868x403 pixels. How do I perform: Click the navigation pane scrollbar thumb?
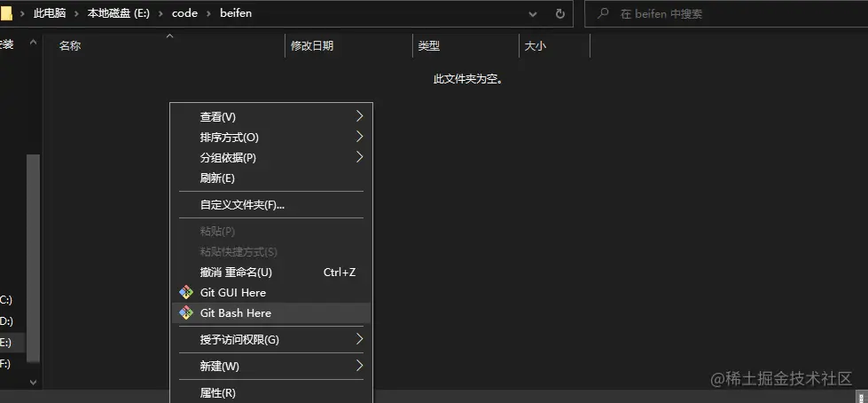(x=33, y=258)
